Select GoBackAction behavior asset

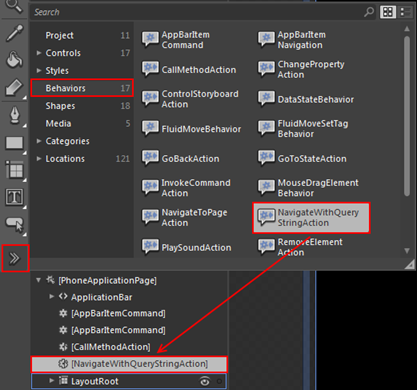[x=181, y=158]
